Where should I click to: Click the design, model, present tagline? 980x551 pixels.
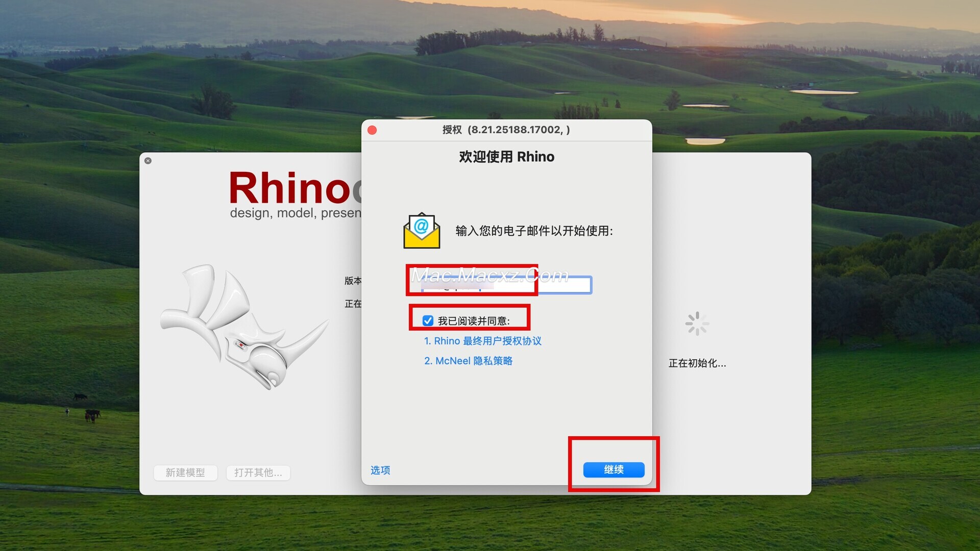(296, 213)
